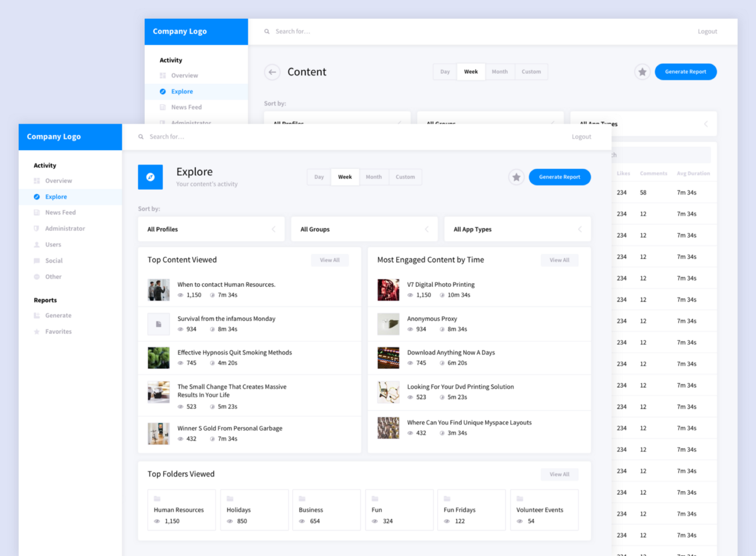Select the Day tab in Content window
This screenshot has height=556, width=756.
click(445, 72)
